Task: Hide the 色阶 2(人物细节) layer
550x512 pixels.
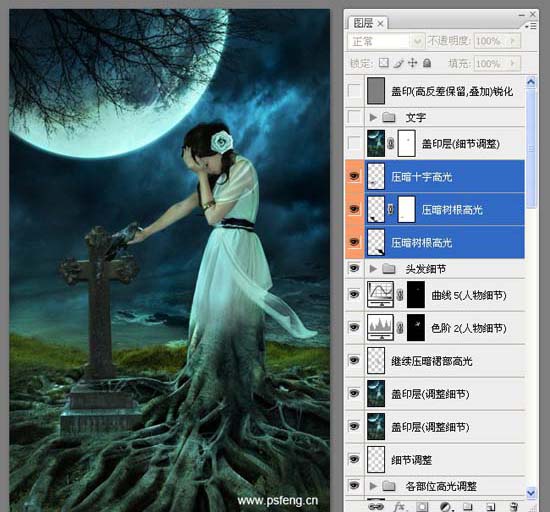Action: pyautogui.click(x=354, y=328)
